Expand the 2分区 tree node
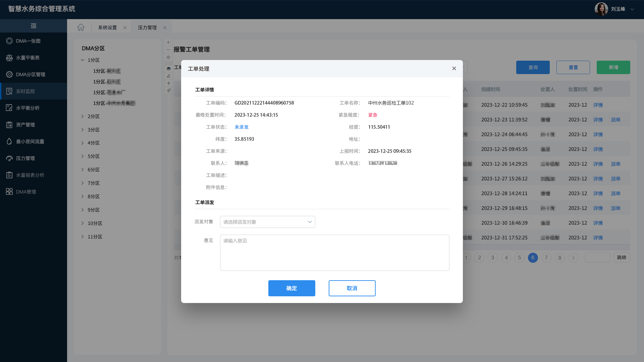Image resolution: width=644 pixels, height=362 pixels. (x=83, y=116)
